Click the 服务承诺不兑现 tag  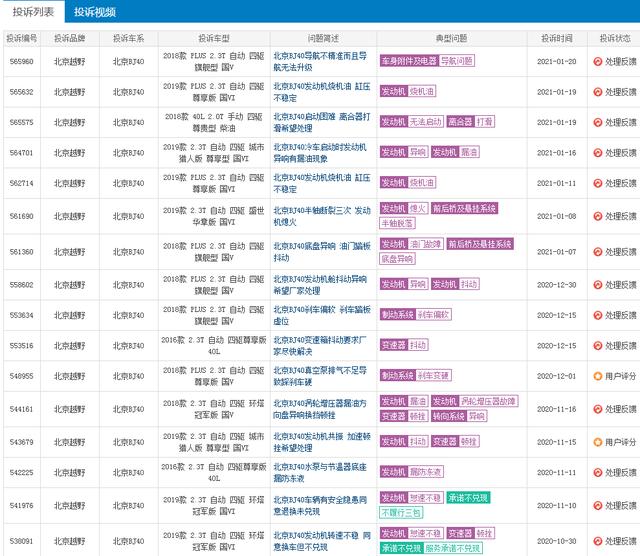pyautogui.click(x=453, y=548)
